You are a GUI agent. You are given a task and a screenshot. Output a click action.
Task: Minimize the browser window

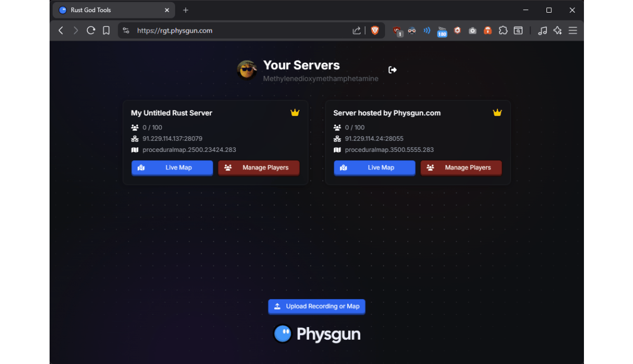pyautogui.click(x=526, y=10)
